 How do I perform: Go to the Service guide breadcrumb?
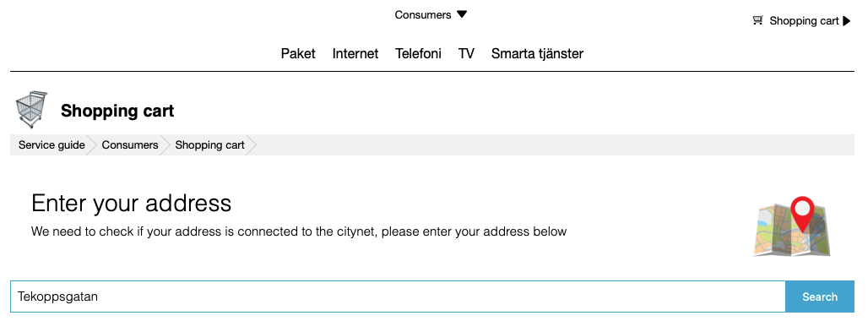(x=52, y=145)
